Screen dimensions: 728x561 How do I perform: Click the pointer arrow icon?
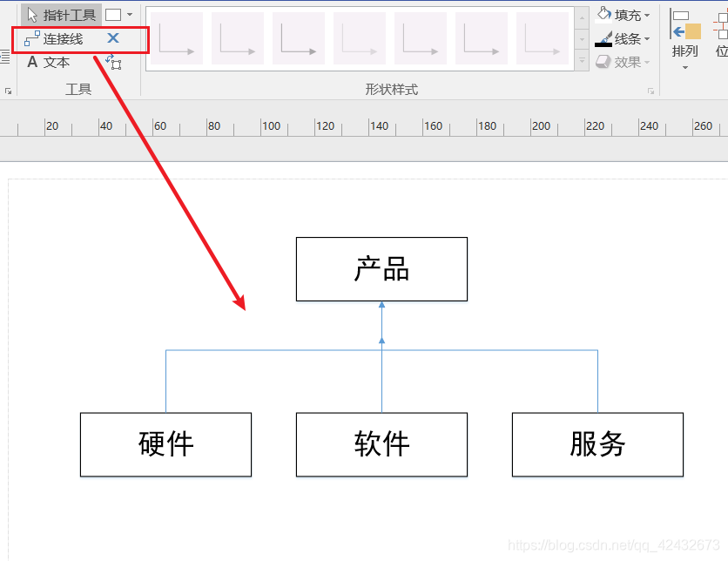[31, 15]
